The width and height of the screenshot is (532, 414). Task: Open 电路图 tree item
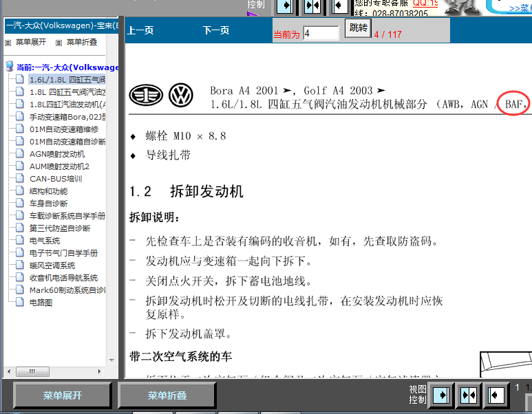pyautogui.click(x=41, y=303)
